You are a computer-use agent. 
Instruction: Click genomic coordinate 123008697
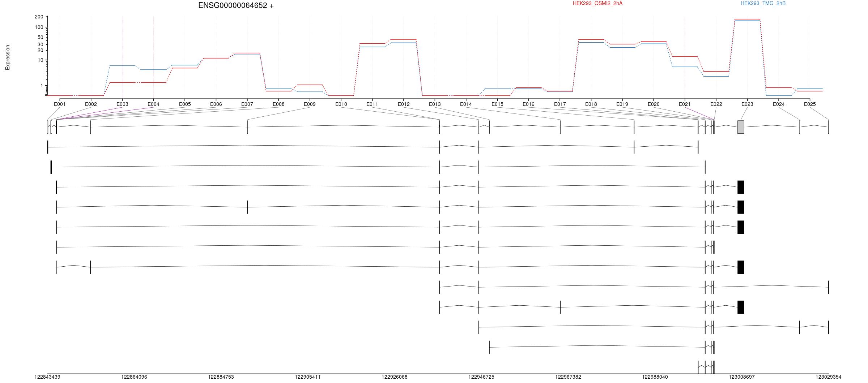(742, 377)
